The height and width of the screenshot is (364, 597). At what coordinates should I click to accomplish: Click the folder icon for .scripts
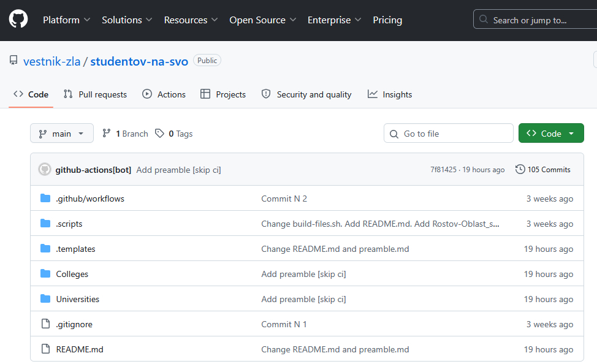45,223
